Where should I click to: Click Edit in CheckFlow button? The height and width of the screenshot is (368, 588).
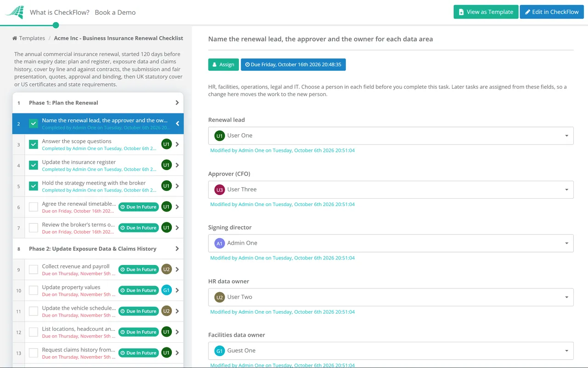tap(552, 12)
